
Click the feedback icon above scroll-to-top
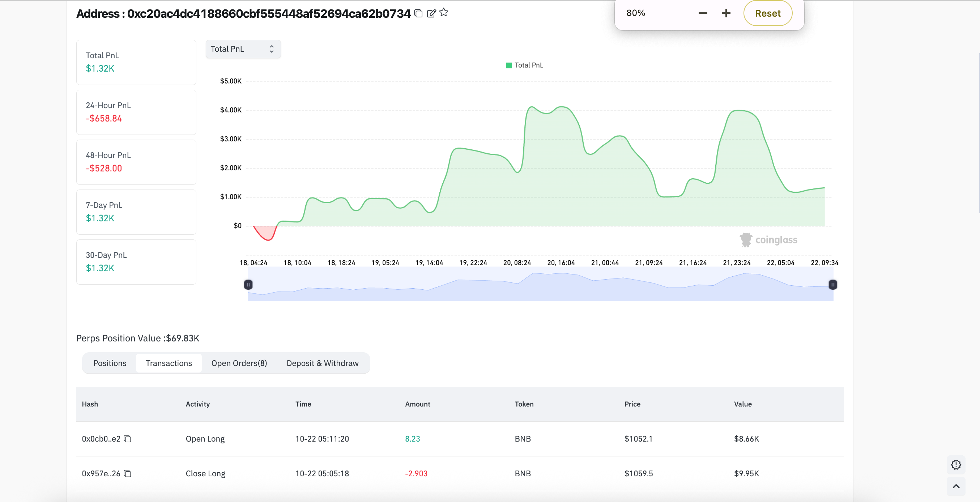pos(956,465)
